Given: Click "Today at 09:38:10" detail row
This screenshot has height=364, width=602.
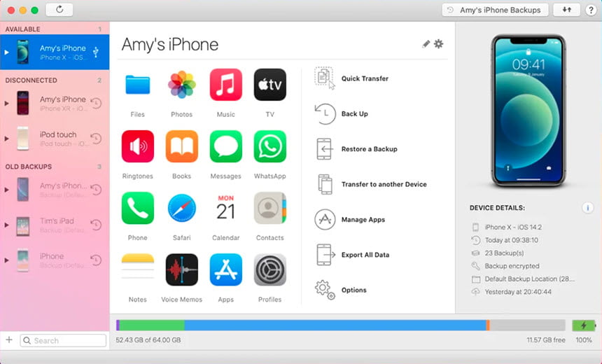Looking at the screenshot, I should click(505, 240).
